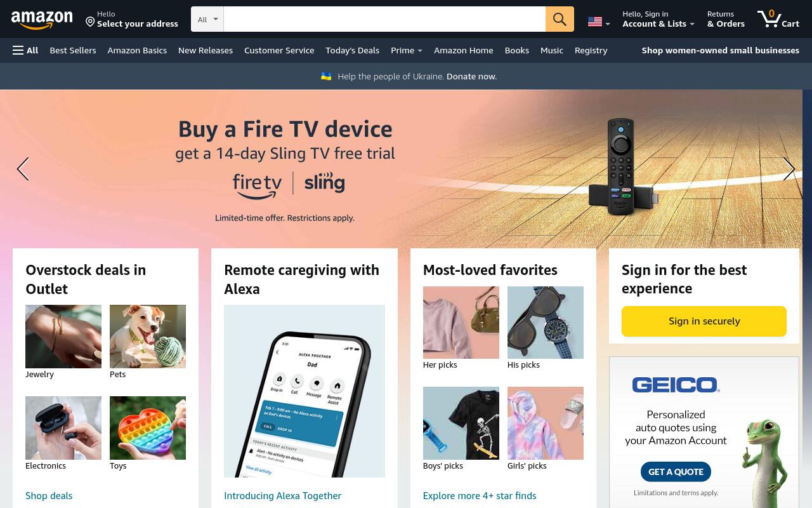Open the Explore more 4+ star finds link
The width and height of the screenshot is (812, 508).
point(480,495)
